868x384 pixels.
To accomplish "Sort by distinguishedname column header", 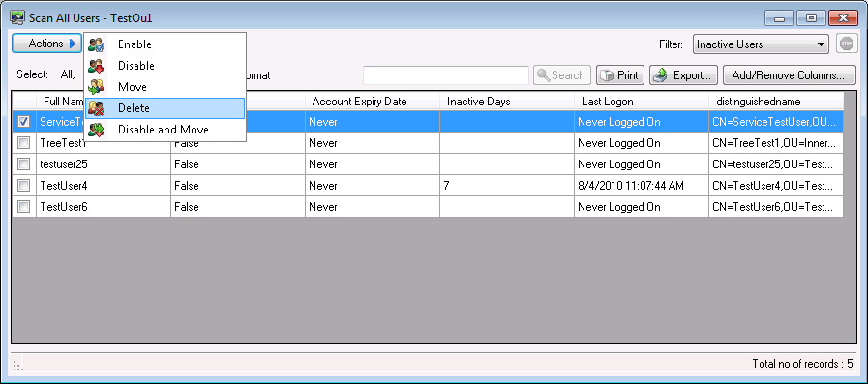I will 776,102.
